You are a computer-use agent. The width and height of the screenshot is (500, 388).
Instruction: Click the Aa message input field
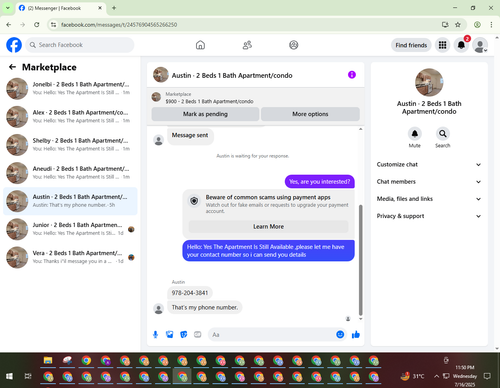pos(272,334)
